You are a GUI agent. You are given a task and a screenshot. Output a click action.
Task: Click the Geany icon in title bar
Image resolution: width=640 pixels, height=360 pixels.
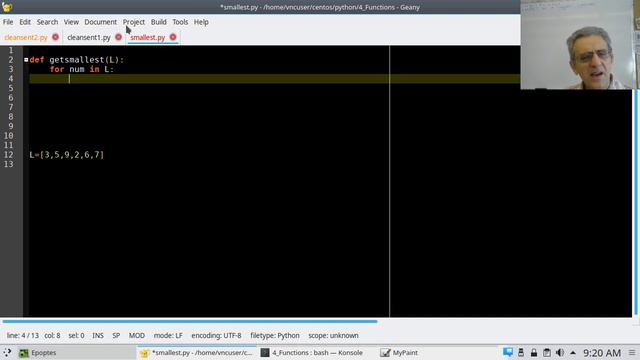tap(7, 7)
